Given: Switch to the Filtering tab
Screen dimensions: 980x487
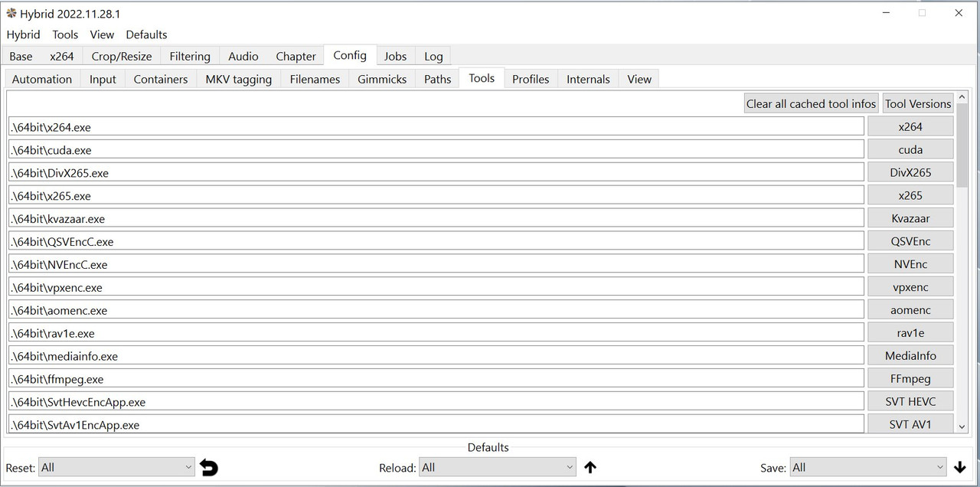Looking at the screenshot, I should click(190, 56).
